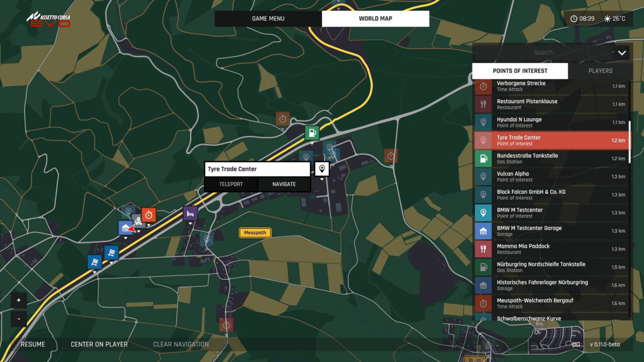Viewport: 644px width, 362px height.
Task: Click the green gas station map marker
Action: 312,133
